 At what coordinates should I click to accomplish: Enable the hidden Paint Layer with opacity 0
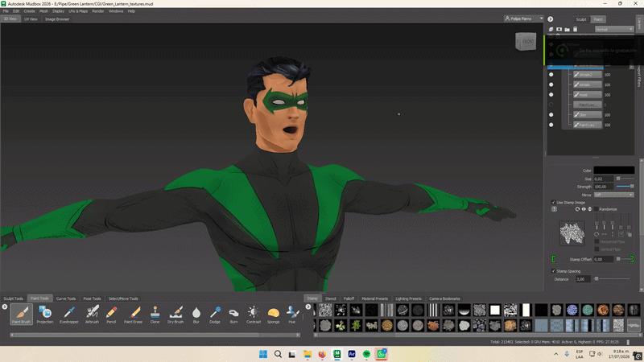[551, 105]
